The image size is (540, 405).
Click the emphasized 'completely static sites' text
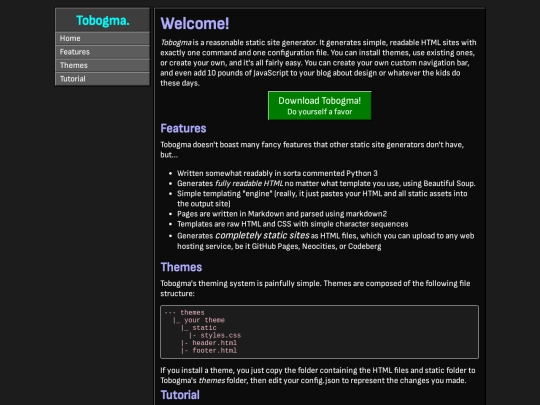[262, 236]
